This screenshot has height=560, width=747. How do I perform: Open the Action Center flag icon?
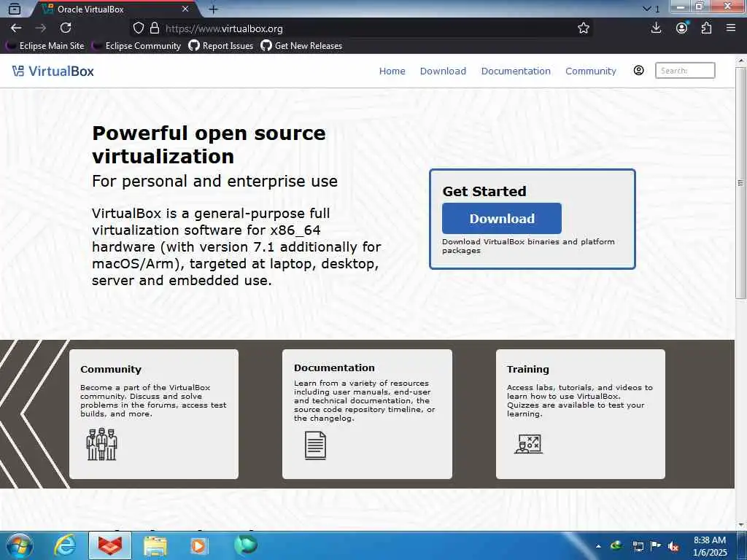point(656,546)
